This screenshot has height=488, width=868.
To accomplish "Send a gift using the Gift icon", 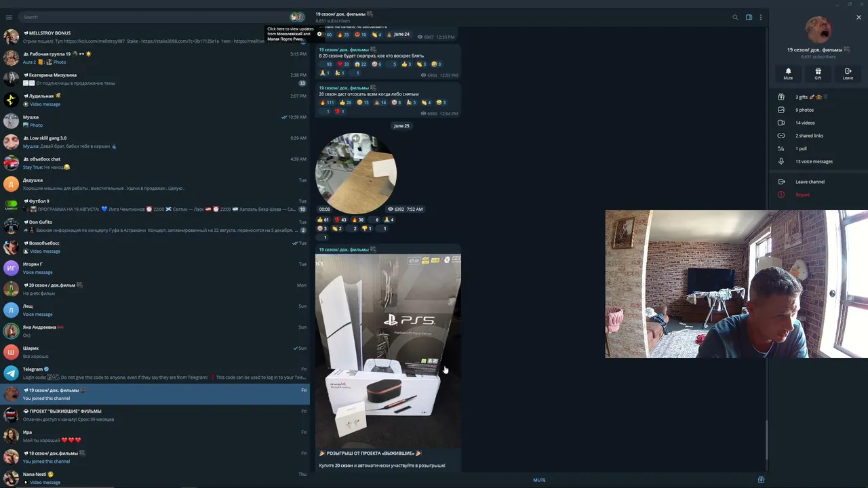I will (x=818, y=73).
